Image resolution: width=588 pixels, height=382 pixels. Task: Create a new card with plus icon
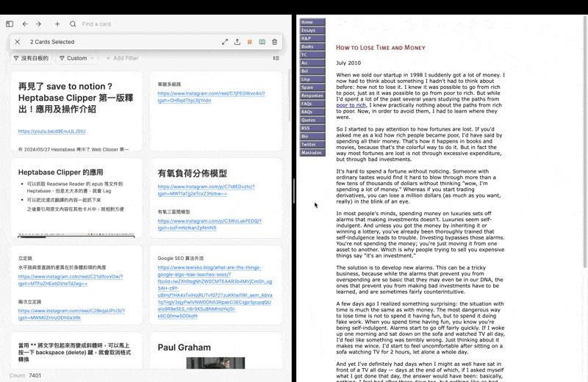point(57,24)
